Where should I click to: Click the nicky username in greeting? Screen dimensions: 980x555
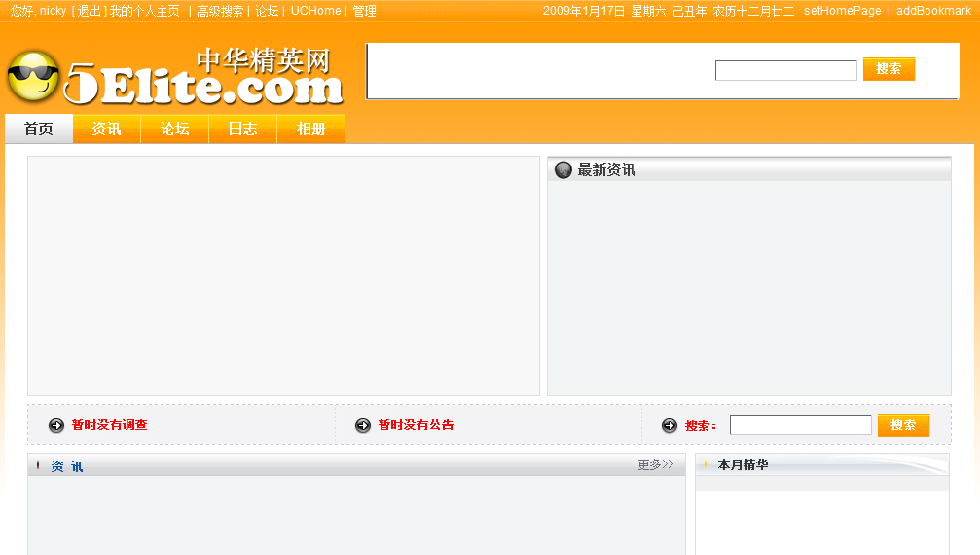[x=54, y=11]
